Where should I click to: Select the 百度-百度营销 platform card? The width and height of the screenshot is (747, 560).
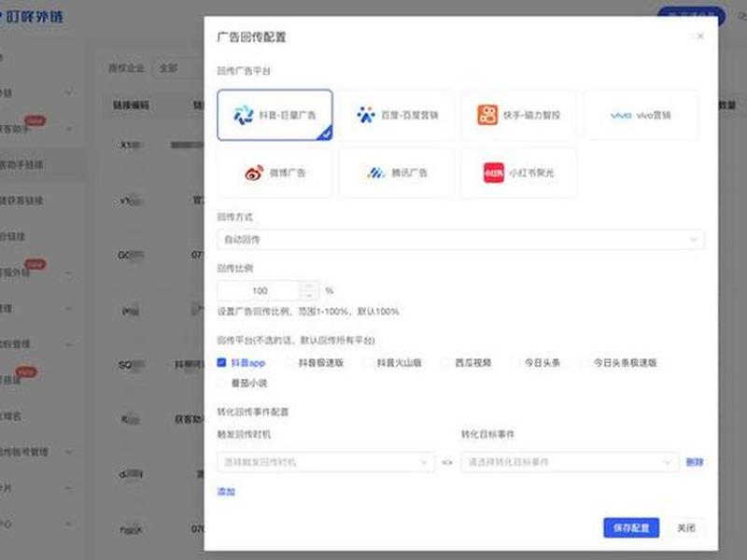(x=397, y=115)
